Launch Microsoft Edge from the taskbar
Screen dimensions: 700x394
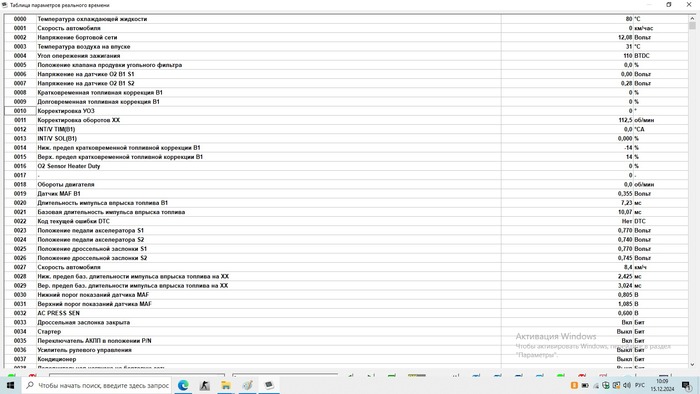(x=183, y=385)
